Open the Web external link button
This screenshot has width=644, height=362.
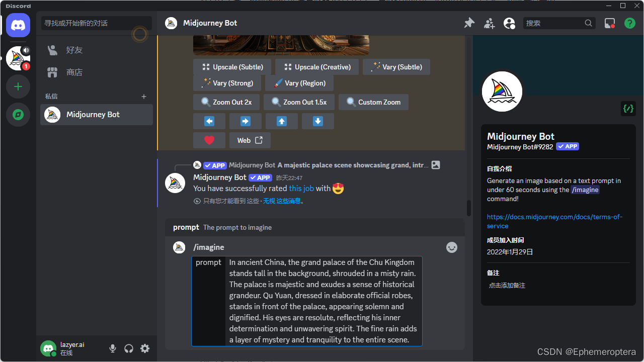[x=250, y=140]
